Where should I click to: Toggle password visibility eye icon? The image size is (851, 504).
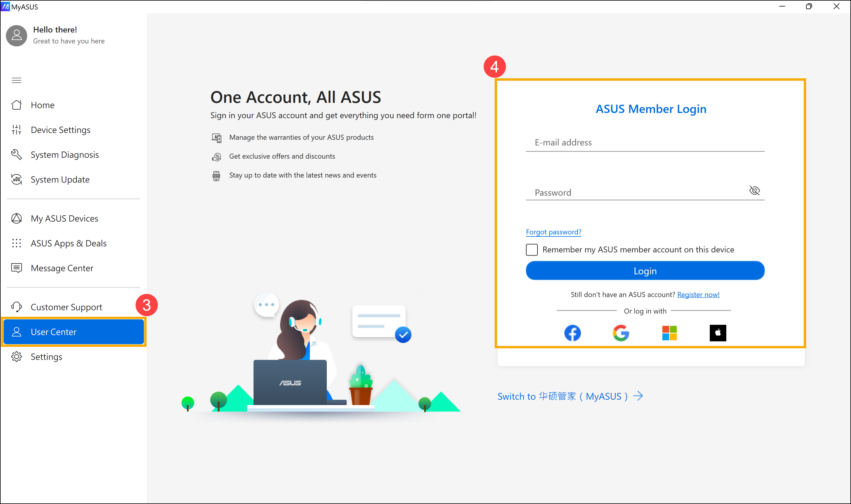(755, 191)
